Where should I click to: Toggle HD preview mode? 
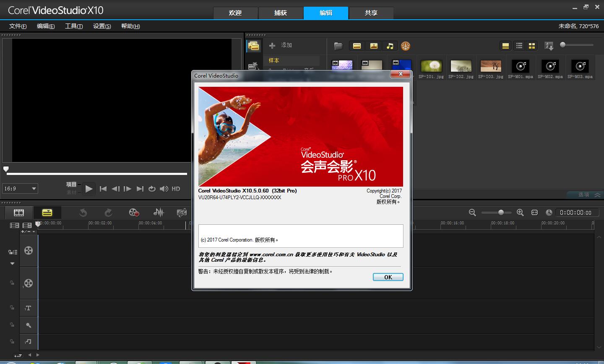[176, 189]
